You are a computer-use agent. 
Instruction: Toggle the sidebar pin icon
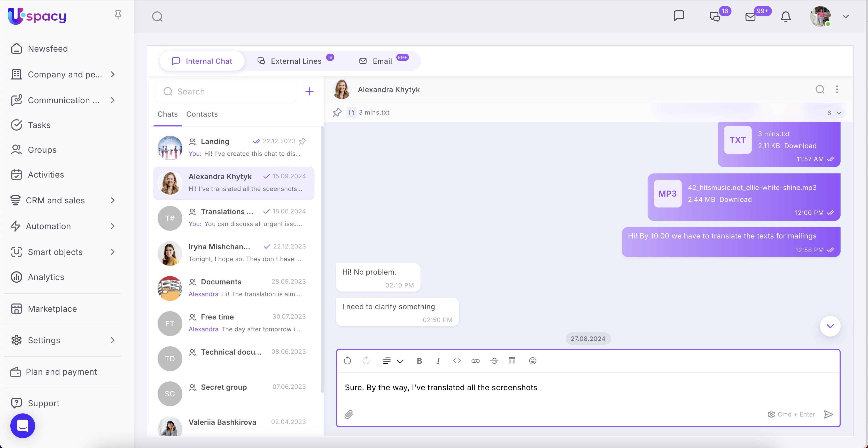click(118, 15)
